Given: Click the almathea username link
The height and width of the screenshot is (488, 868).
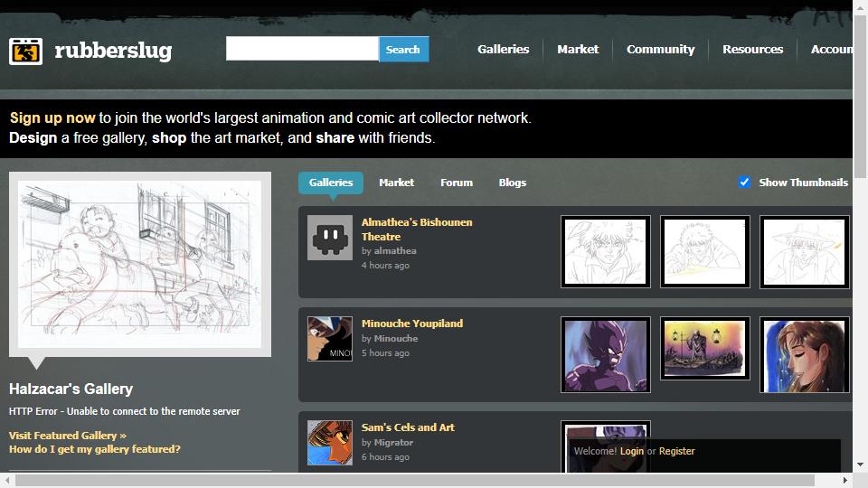Looking at the screenshot, I should (395, 250).
